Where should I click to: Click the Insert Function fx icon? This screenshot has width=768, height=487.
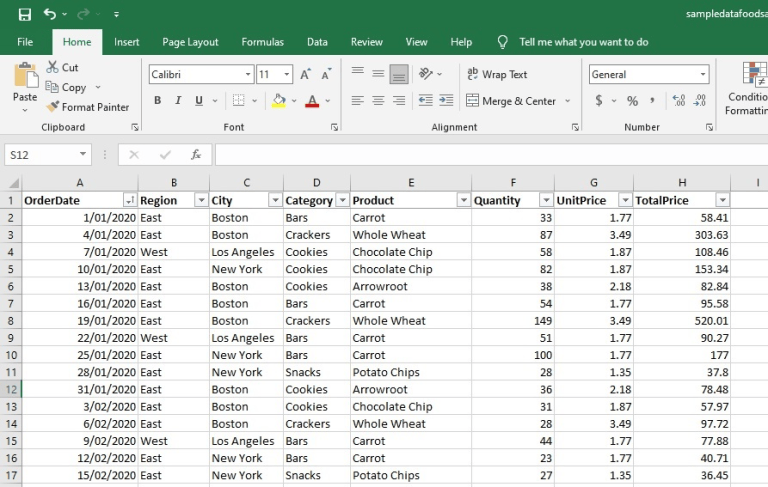[196, 155]
